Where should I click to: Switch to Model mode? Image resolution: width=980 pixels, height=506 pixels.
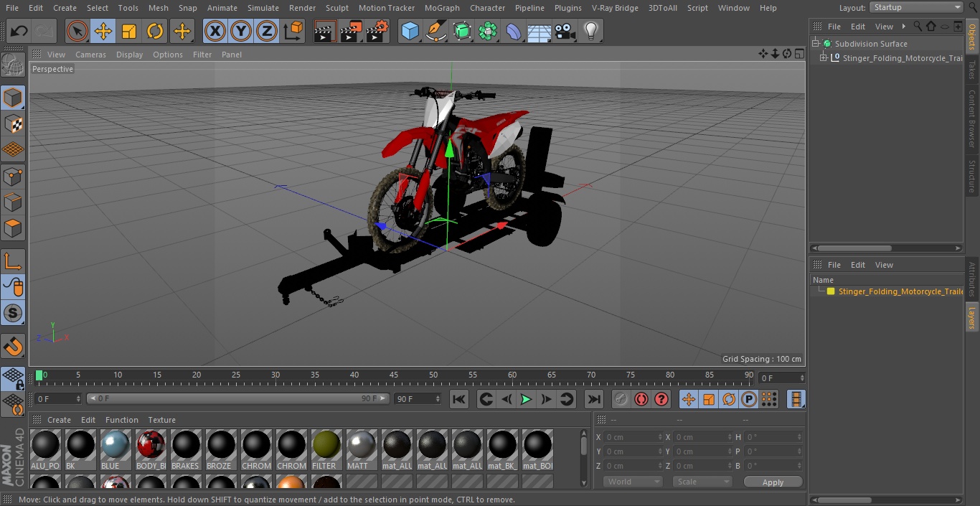13,98
